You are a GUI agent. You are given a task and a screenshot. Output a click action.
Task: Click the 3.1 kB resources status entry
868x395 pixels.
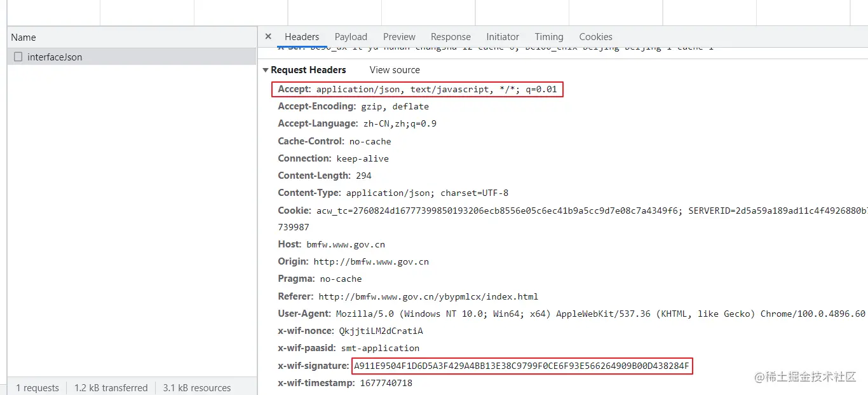pos(197,387)
